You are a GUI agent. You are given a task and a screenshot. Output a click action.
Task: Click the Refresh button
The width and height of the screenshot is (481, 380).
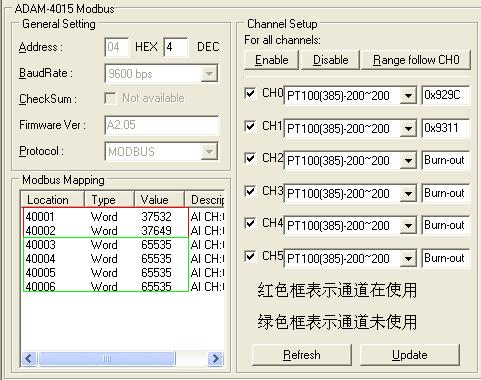point(302,355)
